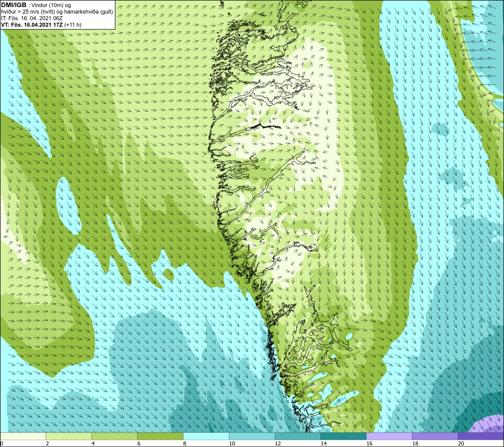Image resolution: width=504 pixels, height=447 pixels.
Task: Click the legend scale label "6"
Action: coord(139,443)
